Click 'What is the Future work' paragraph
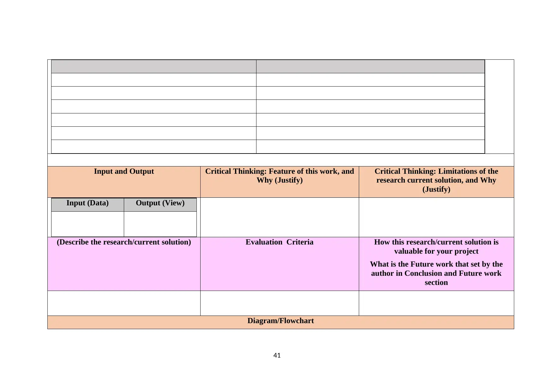Image resolution: width=554 pixels, height=392 pixels. [436, 273]
